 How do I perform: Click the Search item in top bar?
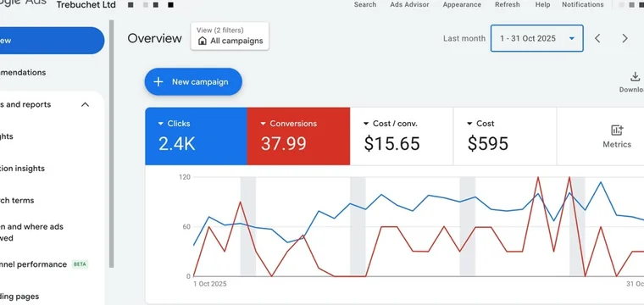(364, 4)
